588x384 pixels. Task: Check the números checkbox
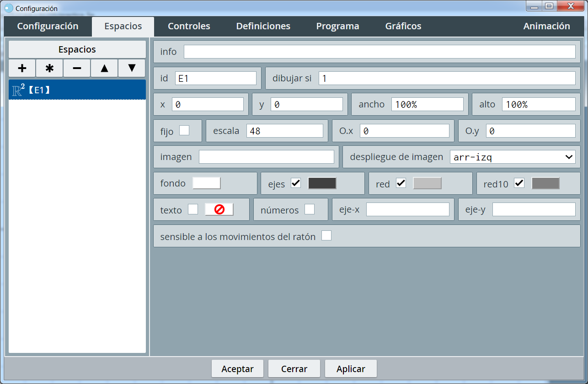point(310,209)
